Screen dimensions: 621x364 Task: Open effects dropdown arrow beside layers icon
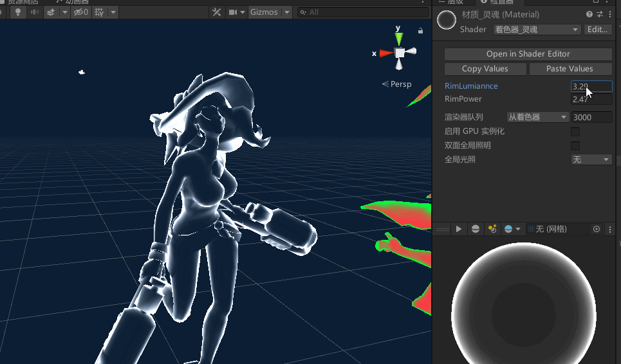64,12
